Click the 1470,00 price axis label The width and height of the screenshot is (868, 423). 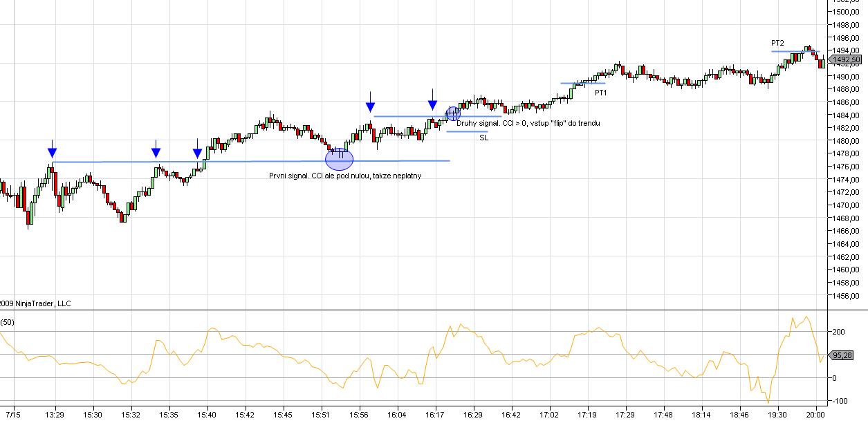pyautogui.click(x=847, y=205)
